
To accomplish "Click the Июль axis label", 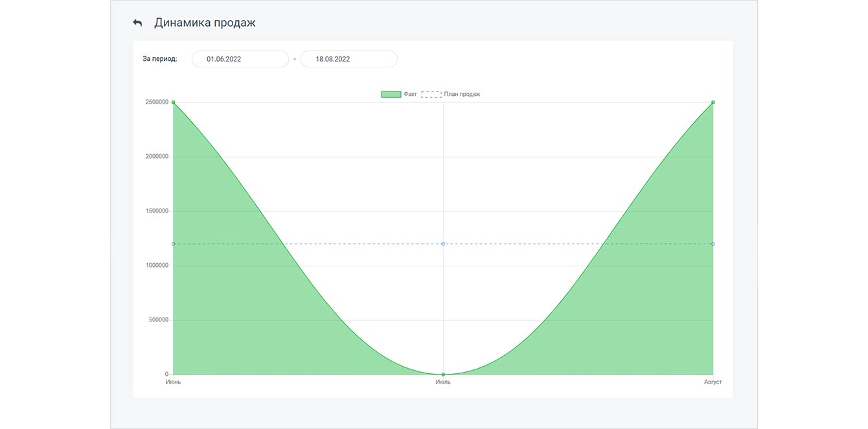I will click(443, 382).
